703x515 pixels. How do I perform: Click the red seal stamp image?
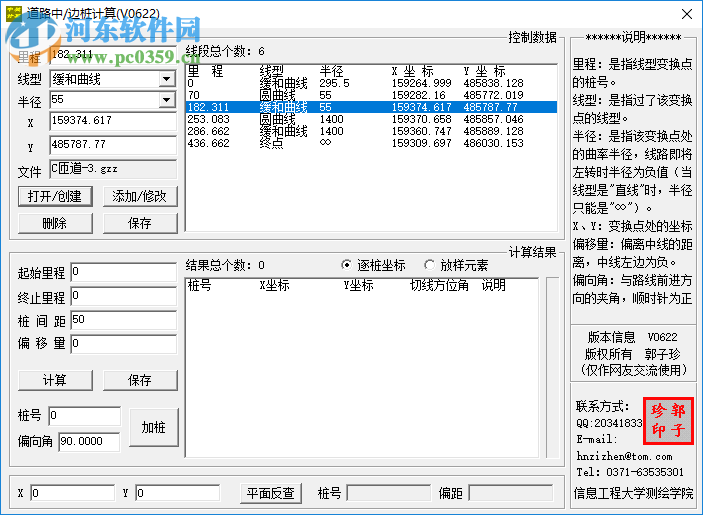click(x=668, y=421)
